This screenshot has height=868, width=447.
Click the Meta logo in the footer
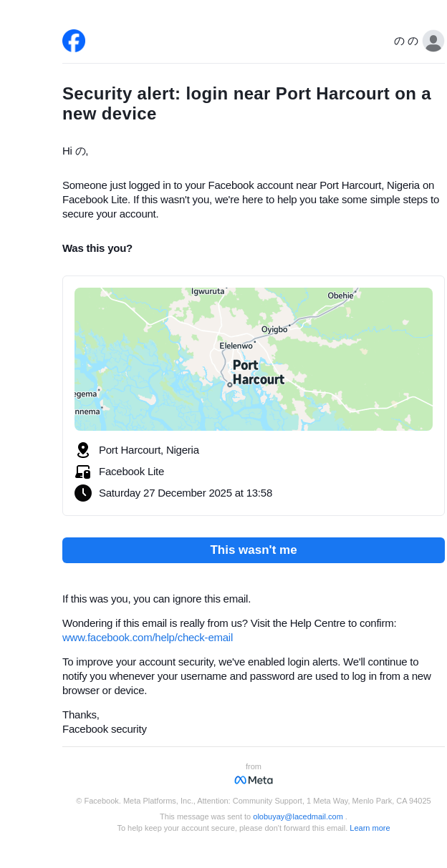click(254, 780)
